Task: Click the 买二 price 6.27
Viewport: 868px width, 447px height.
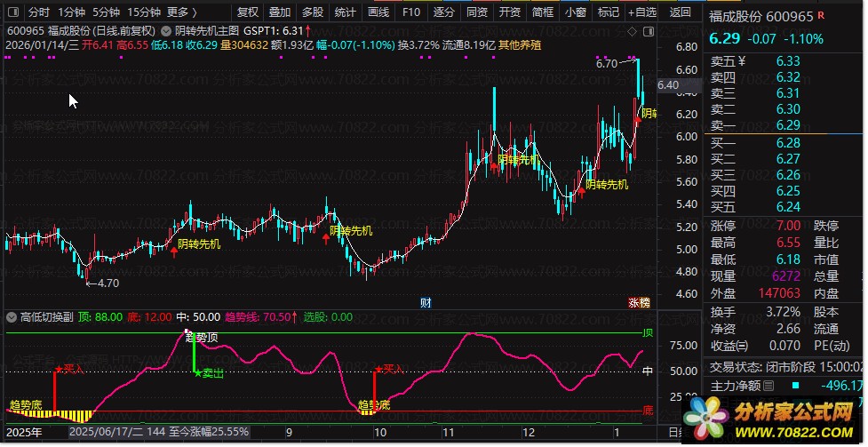Action: pos(788,159)
